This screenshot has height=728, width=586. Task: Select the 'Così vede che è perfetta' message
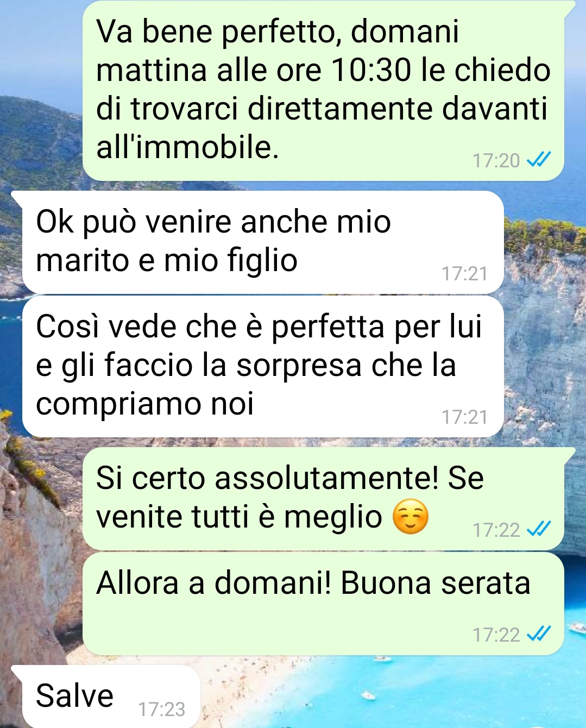263,367
